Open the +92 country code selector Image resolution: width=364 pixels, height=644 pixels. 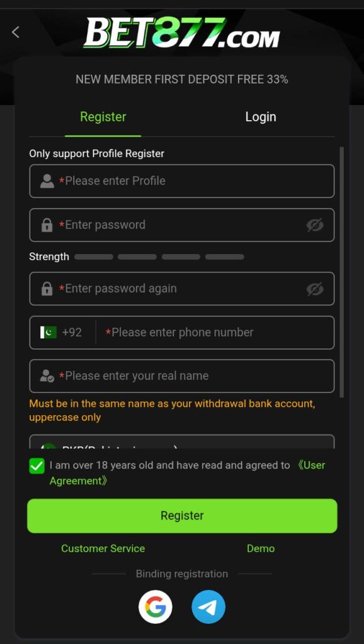[x=71, y=332]
